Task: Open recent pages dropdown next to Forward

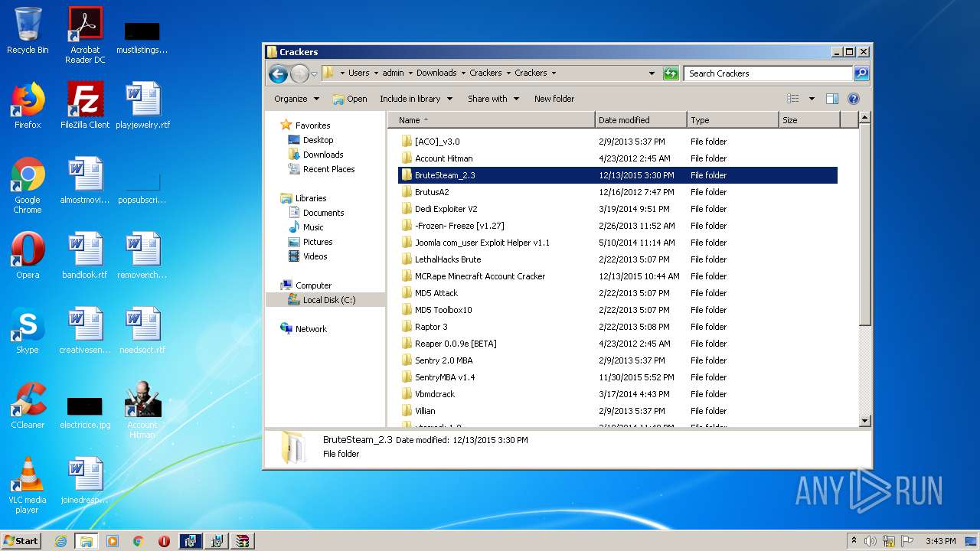Action: point(314,74)
